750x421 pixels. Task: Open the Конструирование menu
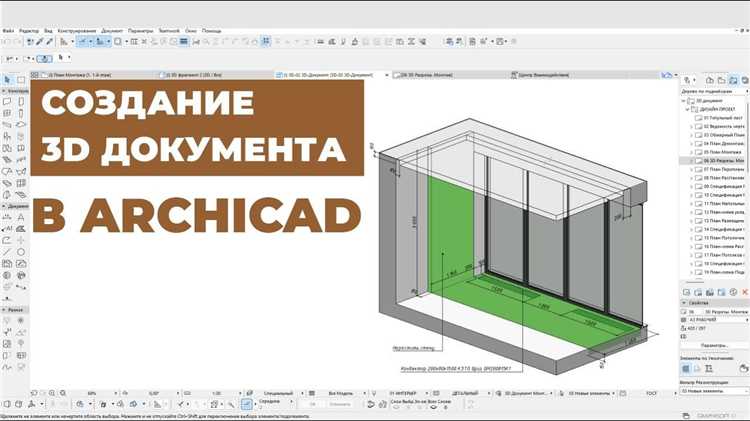77,31
